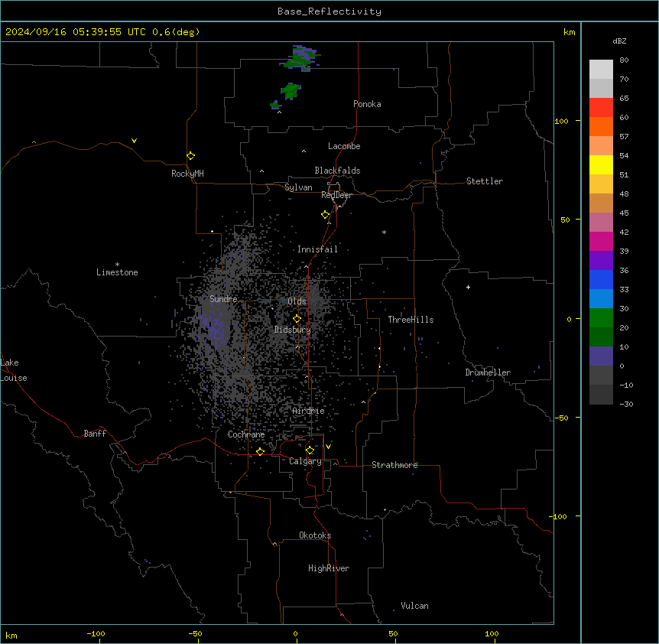Viewport: 659px width, 644px height.
Task: Click the large green echo cluster north of Ponoka
Action: (x=301, y=58)
